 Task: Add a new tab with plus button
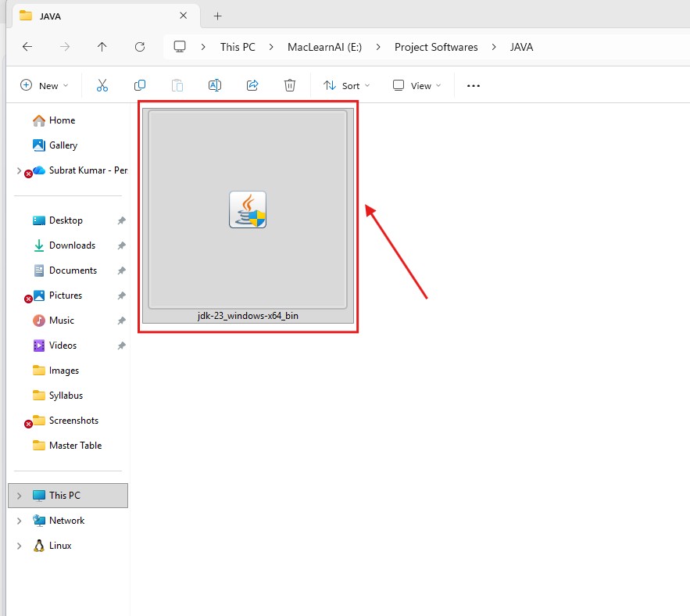pyautogui.click(x=218, y=16)
